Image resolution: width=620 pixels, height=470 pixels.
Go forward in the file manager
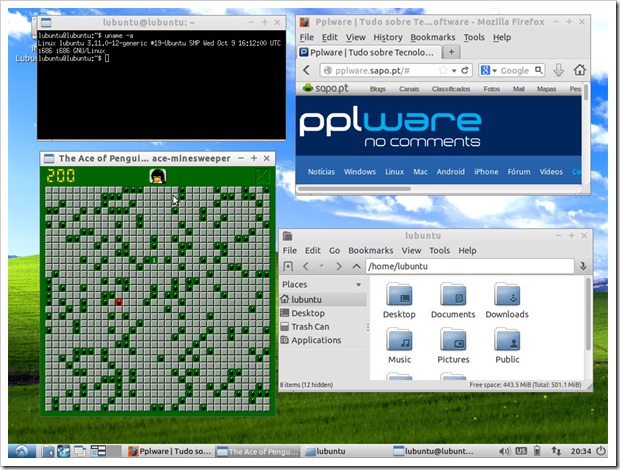(x=339, y=266)
